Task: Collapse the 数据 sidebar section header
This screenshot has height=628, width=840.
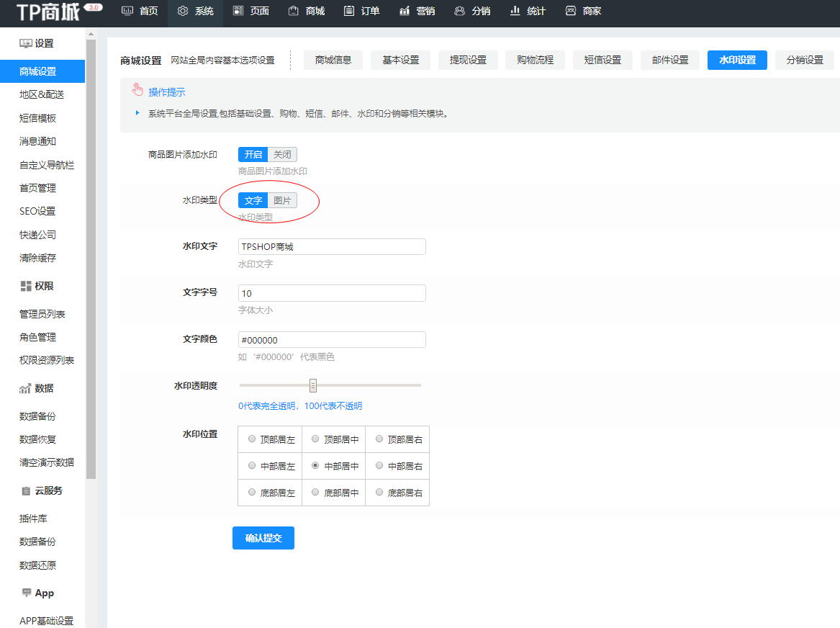Action: (x=44, y=388)
